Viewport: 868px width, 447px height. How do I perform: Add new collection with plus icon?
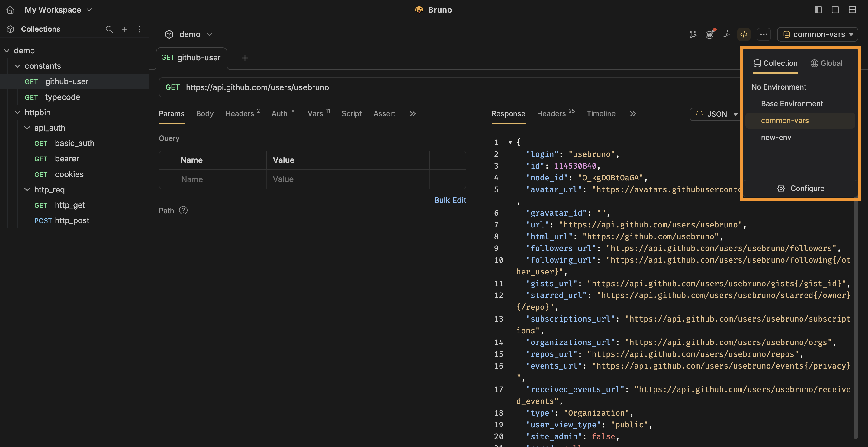[x=124, y=29]
